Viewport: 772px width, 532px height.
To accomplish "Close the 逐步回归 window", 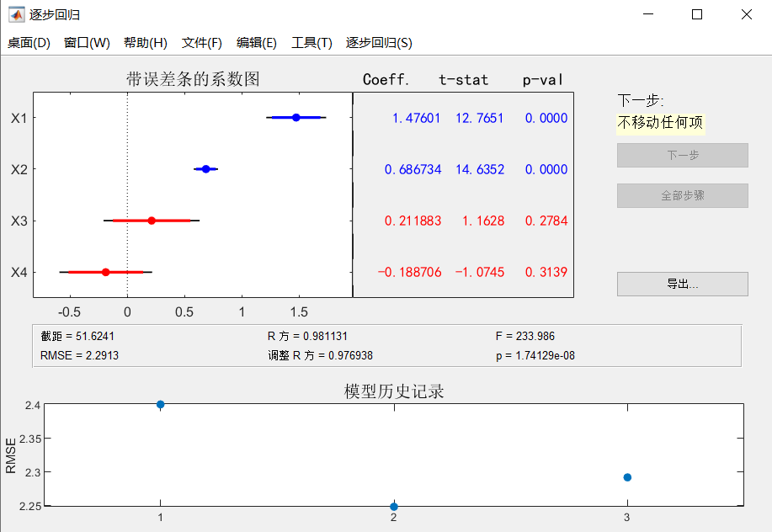I will tap(746, 14).
